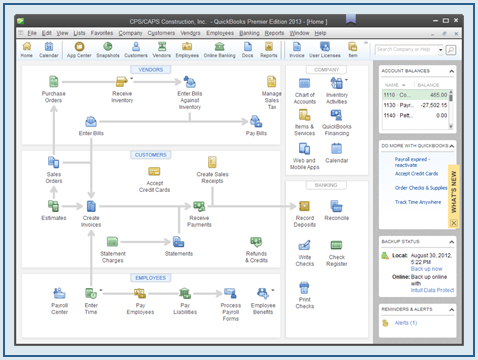Viewport: 478px width, 360px height.
Task: Click the Print Checks icon
Action: (x=304, y=288)
